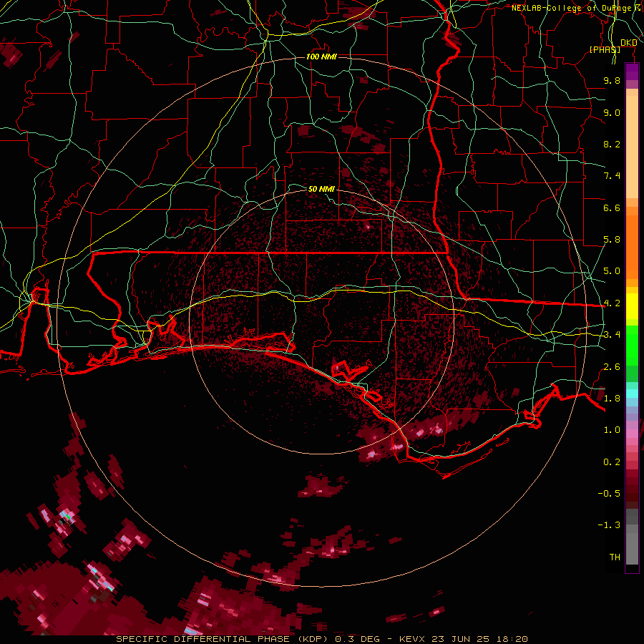Click the 6.6 value on the color scale
Image resolution: width=644 pixels, height=644 pixels.
(612, 208)
